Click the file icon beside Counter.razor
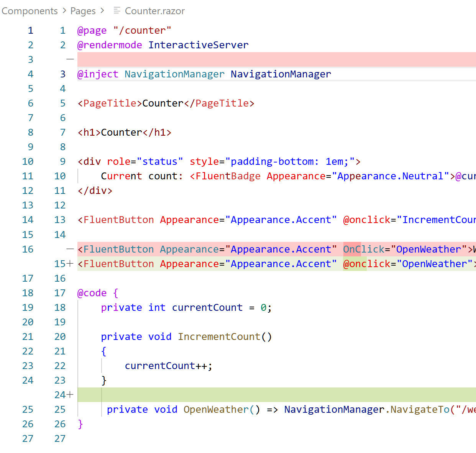This screenshot has height=453, width=476. click(x=117, y=10)
